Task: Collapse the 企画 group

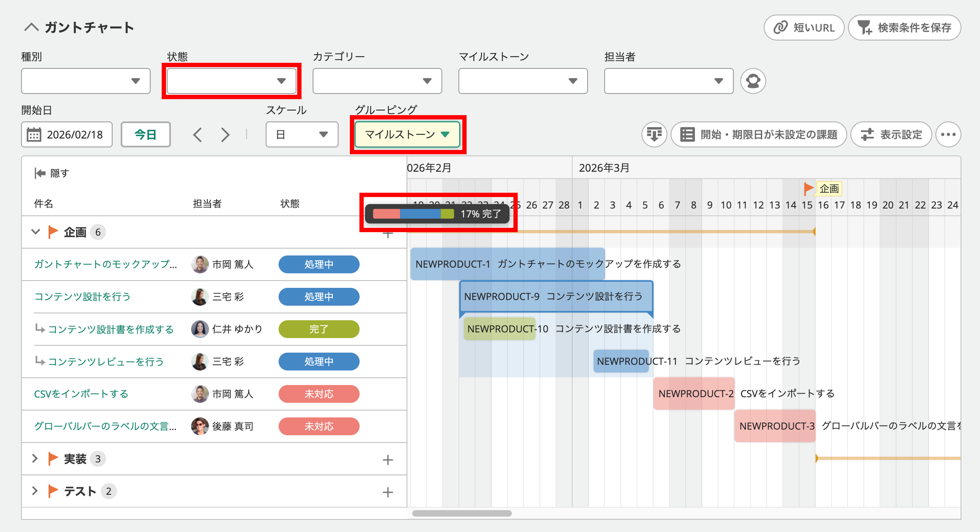Action: click(x=35, y=232)
